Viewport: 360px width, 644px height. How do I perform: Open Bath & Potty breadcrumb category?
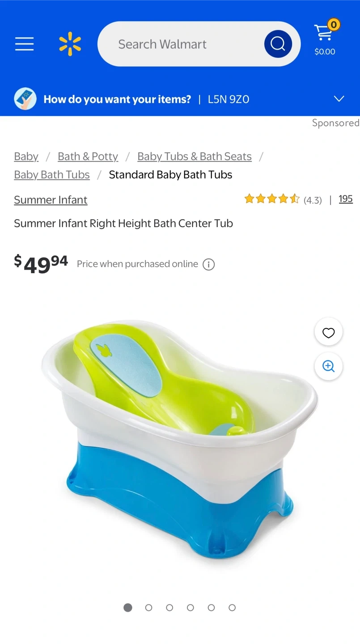tap(88, 157)
